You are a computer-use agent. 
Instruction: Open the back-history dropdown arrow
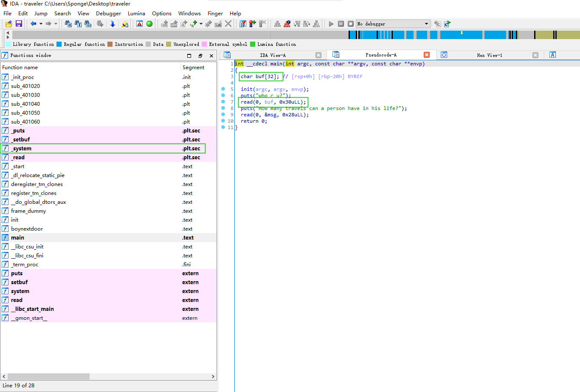(41, 24)
